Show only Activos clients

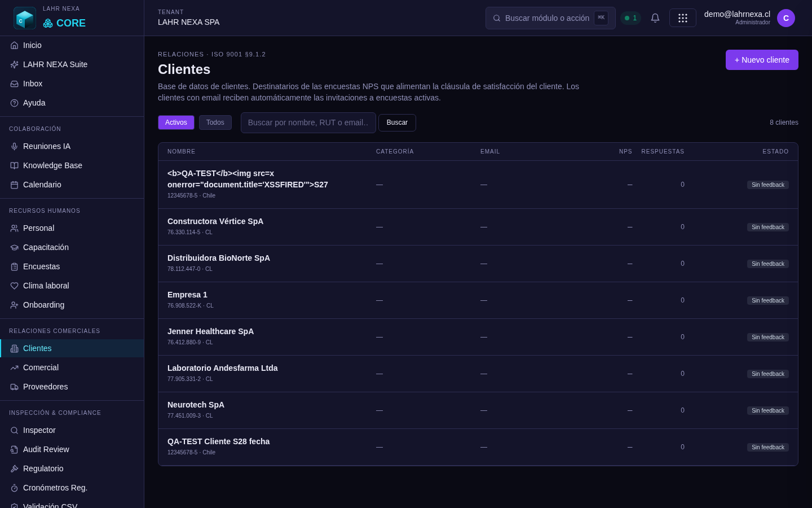[176, 122]
